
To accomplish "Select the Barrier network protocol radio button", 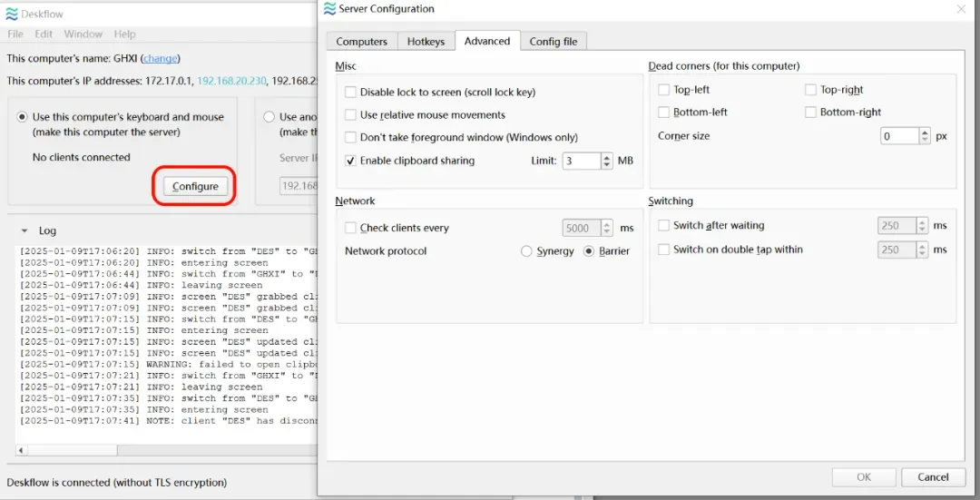I will [x=589, y=251].
